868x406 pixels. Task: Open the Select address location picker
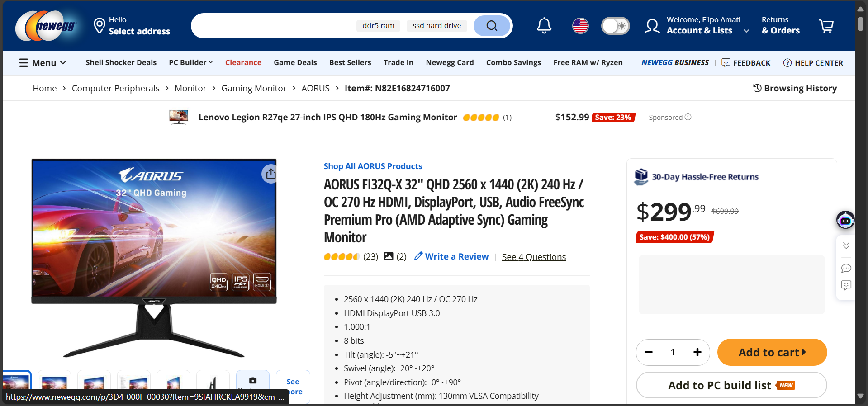point(132,26)
